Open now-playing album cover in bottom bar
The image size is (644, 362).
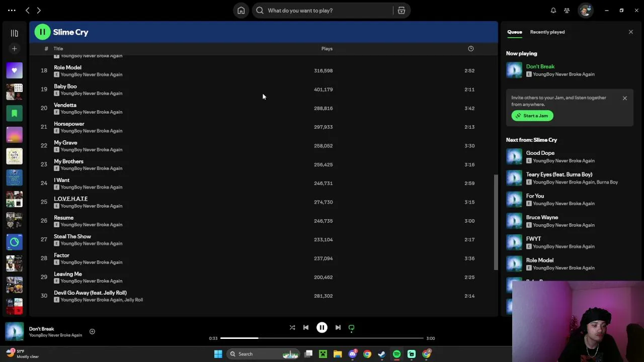pos(14,332)
